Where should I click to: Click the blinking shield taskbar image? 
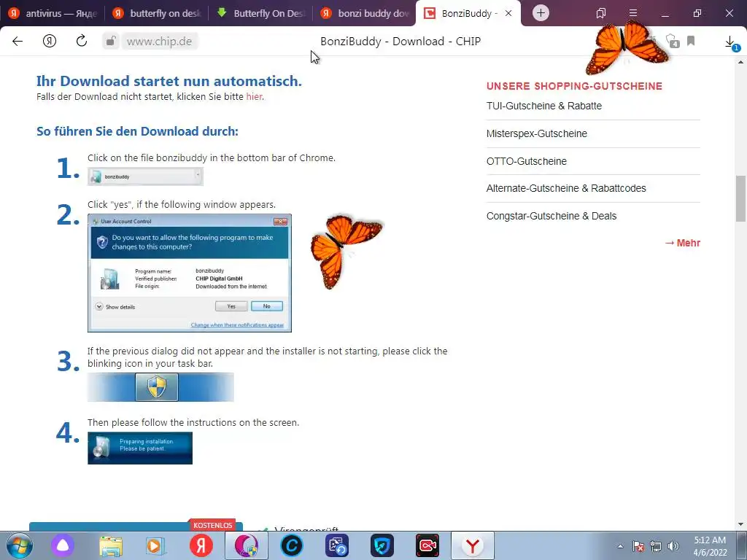160,387
